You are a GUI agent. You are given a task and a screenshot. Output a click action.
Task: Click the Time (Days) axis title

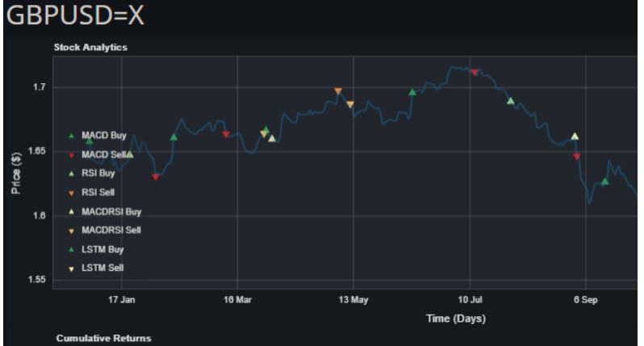pos(455,319)
